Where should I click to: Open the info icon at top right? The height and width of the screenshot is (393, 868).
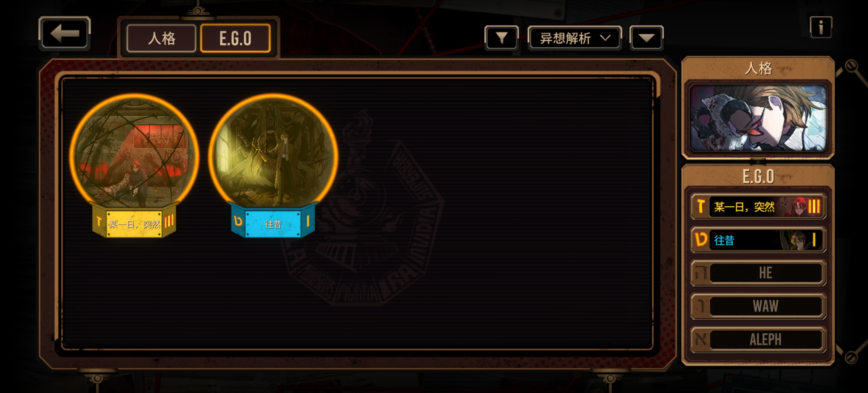pyautogui.click(x=821, y=27)
